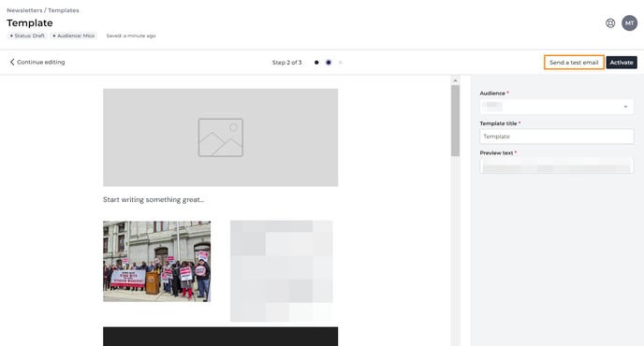The height and width of the screenshot is (346, 644).
Task: Click the back chevron beside Continue editing
Action: (12, 62)
